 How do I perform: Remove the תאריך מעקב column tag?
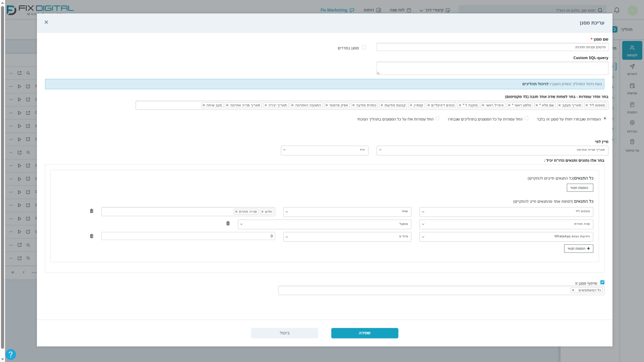pyautogui.click(x=559, y=105)
